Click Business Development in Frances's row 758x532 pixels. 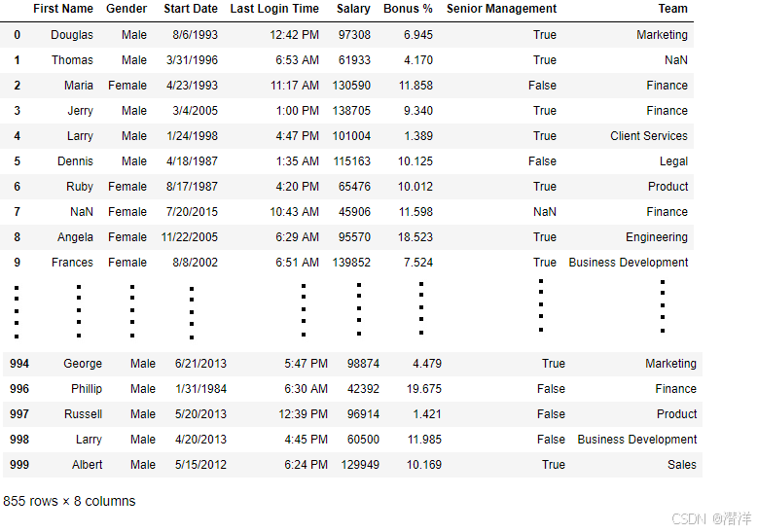click(629, 263)
